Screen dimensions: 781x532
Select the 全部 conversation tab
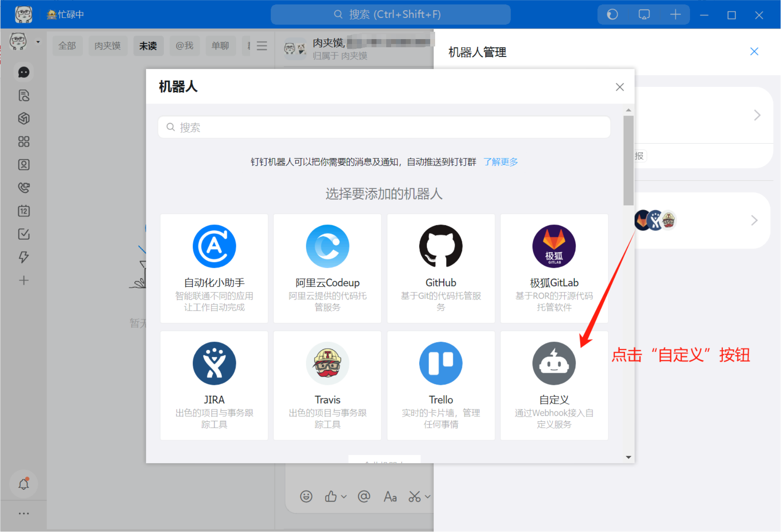pyautogui.click(x=67, y=46)
